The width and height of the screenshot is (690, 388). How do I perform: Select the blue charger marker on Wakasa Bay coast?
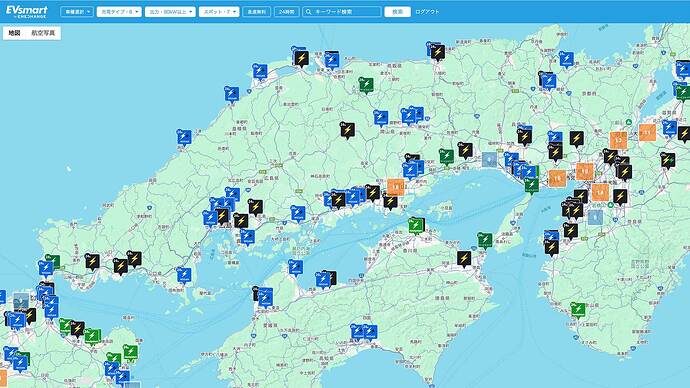pyautogui.click(x=566, y=59)
